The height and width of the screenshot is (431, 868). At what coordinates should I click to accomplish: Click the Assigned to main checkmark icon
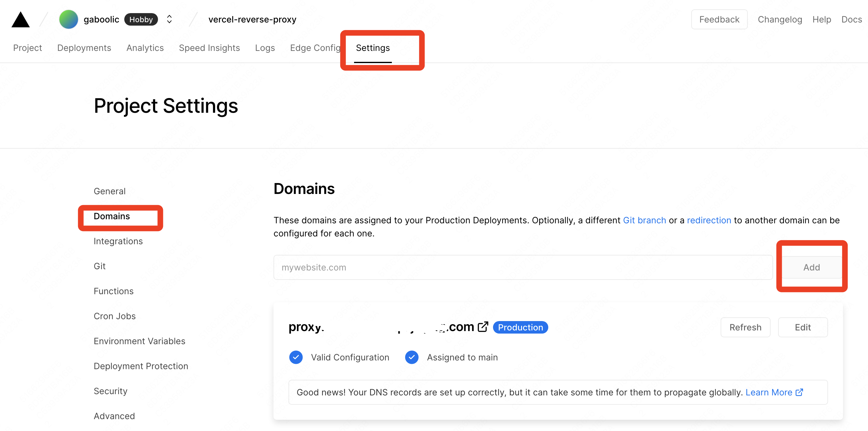point(412,357)
